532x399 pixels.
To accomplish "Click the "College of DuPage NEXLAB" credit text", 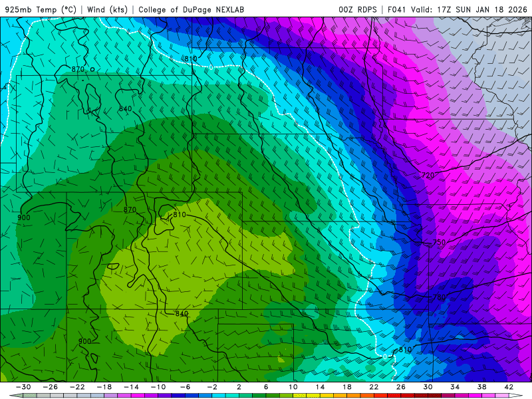I will click(191, 9).
